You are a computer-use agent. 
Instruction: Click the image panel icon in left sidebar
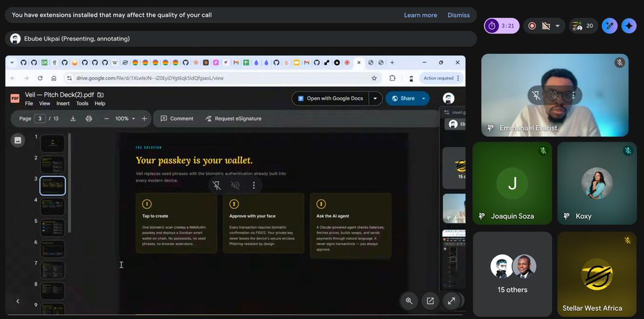(x=18, y=140)
